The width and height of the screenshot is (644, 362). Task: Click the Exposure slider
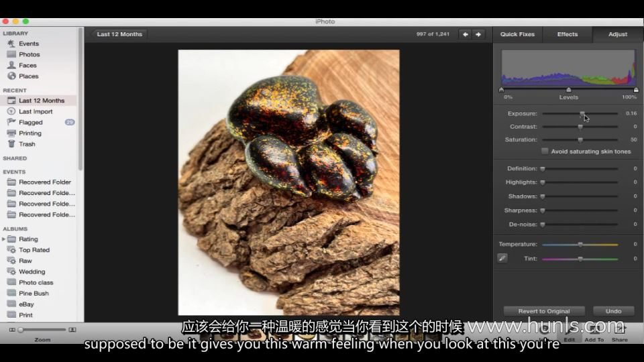pyautogui.click(x=580, y=114)
